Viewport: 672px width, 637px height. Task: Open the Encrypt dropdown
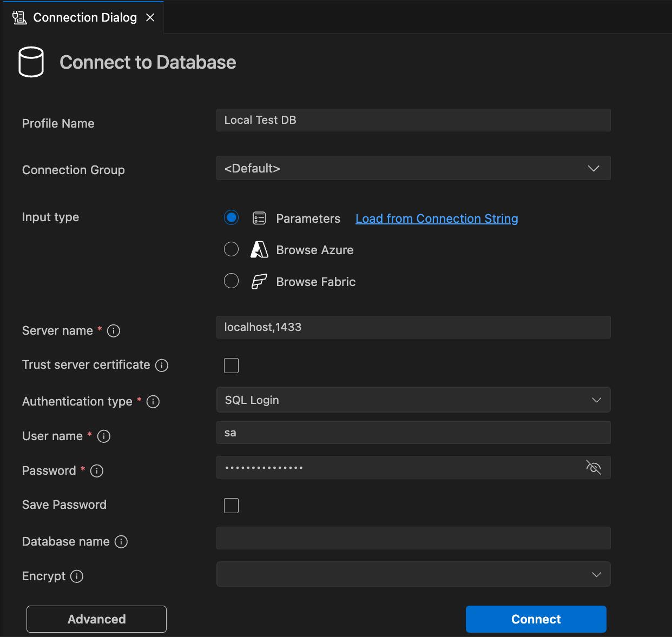413,574
